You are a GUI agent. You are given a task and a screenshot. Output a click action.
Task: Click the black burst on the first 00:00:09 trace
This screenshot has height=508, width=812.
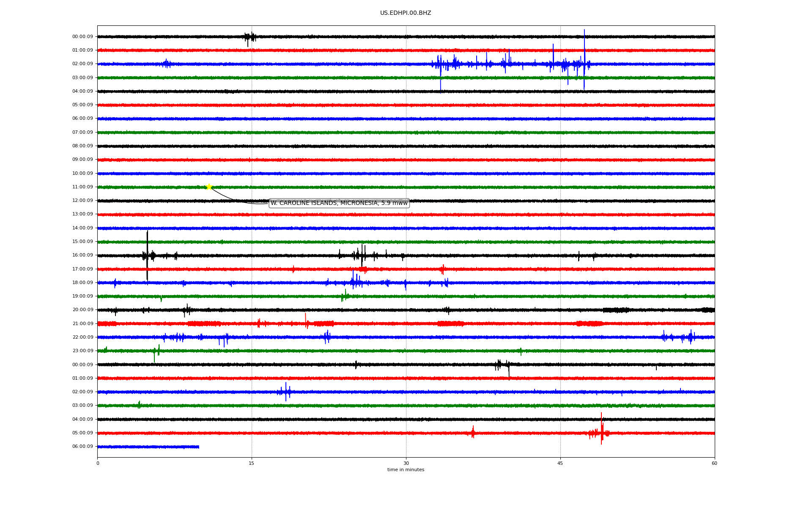(x=250, y=37)
